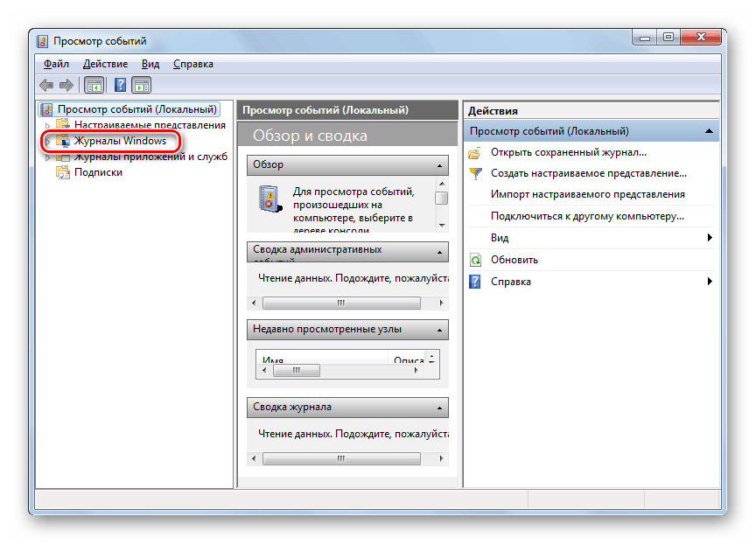
Task: Collapse the Просмотр событий (Локальный) actions header
Action: [x=709, y=131]
